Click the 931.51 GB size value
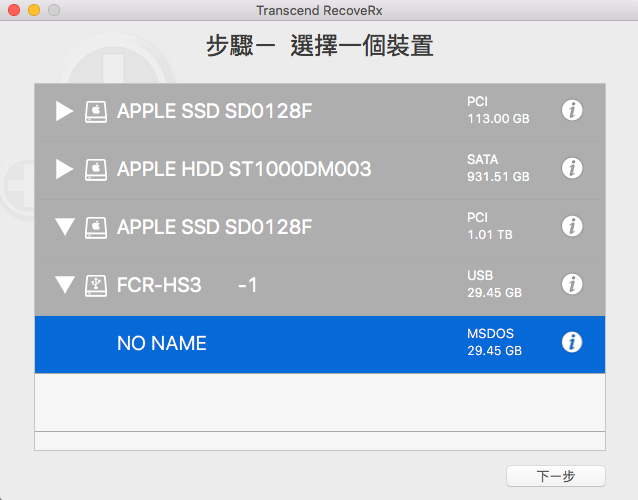Screen dimensions: 638x500 498,177
